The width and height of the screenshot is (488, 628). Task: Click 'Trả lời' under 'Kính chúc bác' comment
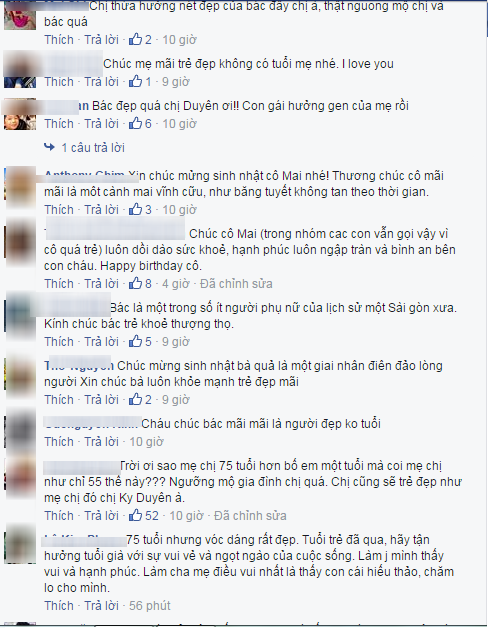[101, 342]
